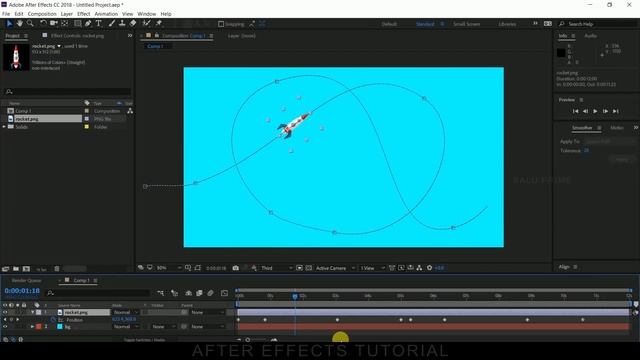Create a new composition from Project panel
Screen dimensions: 640x360
pyautogui.click(x=27, y=269)
